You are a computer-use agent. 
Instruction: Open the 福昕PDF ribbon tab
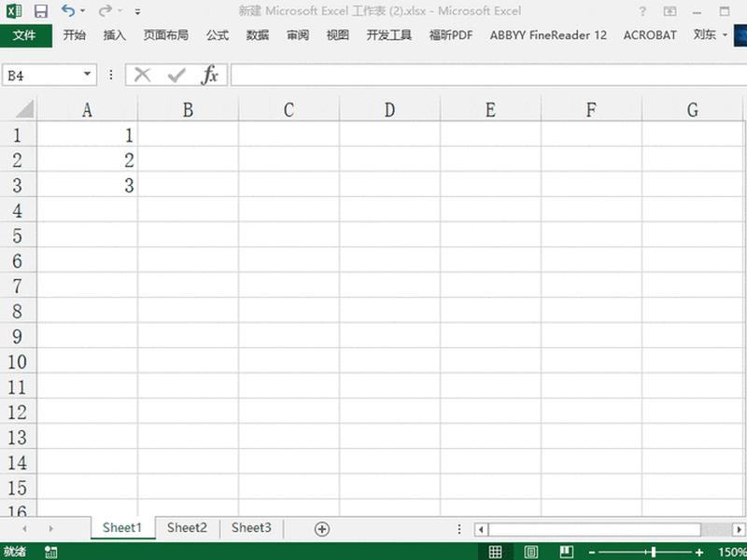point(451,35)
